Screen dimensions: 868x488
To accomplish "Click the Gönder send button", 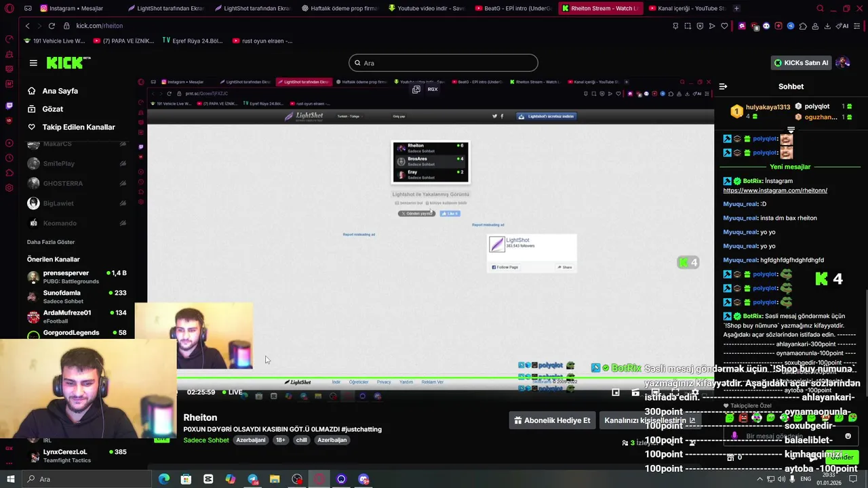I will coord(841,457).
